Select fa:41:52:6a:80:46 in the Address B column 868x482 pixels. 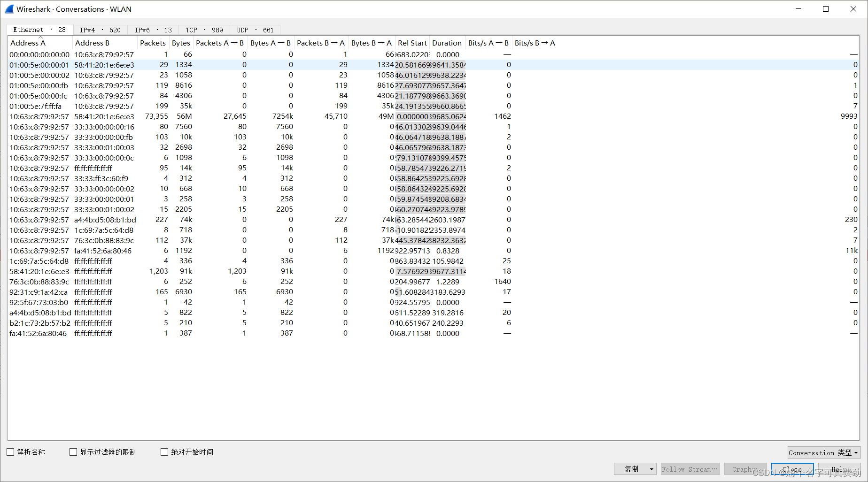[103, 251]
